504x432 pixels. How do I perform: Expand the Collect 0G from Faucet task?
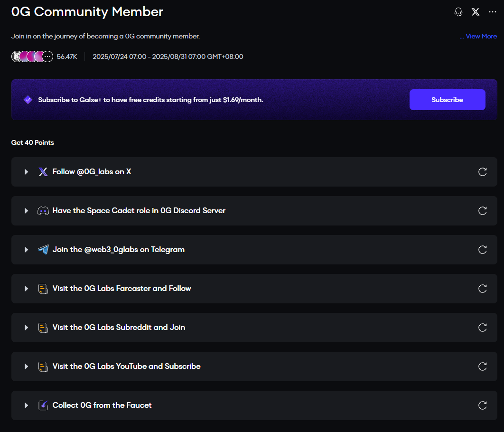pyautogui.click(x=27, y=405)
